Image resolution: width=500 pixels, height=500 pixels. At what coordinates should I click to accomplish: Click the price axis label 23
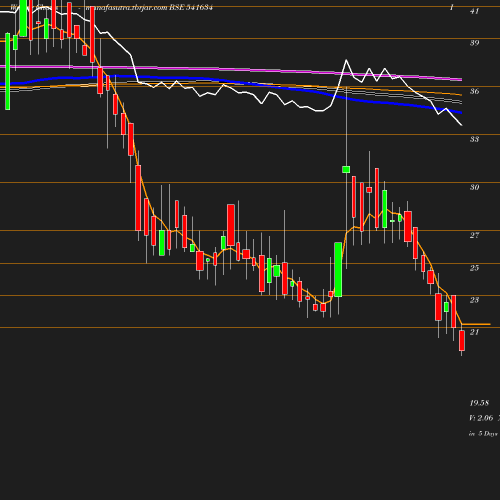tap(474, 300)
